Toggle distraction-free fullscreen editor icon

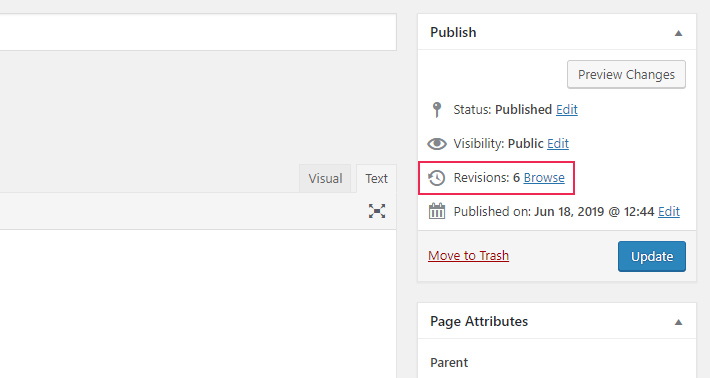point(377,211)
